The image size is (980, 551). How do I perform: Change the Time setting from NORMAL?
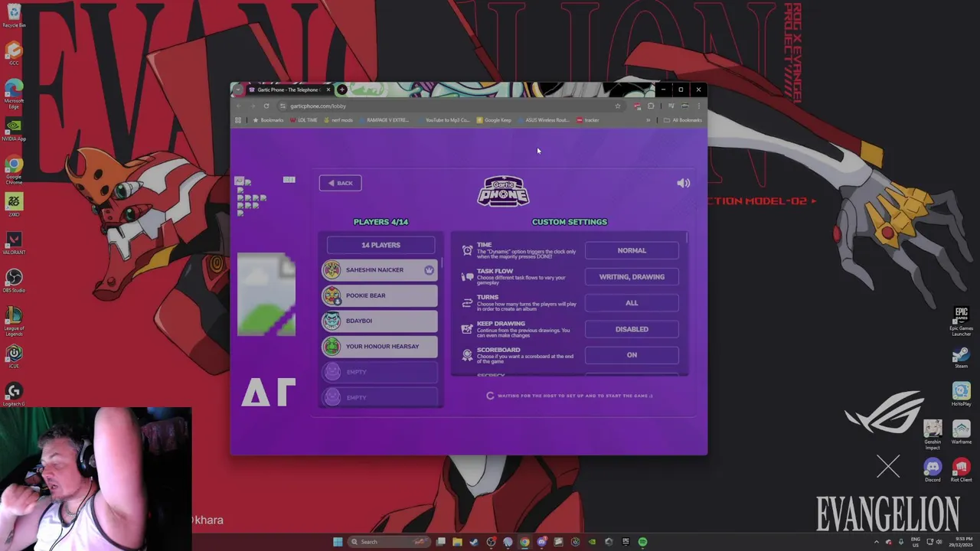pyautogui.click(x=632, y=250)
